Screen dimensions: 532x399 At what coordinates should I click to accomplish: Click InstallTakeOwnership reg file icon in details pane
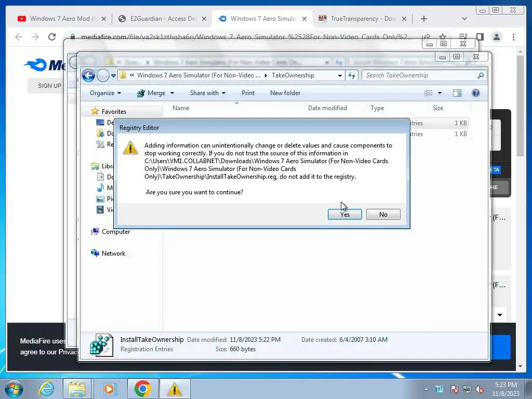[x=101, y=345]
